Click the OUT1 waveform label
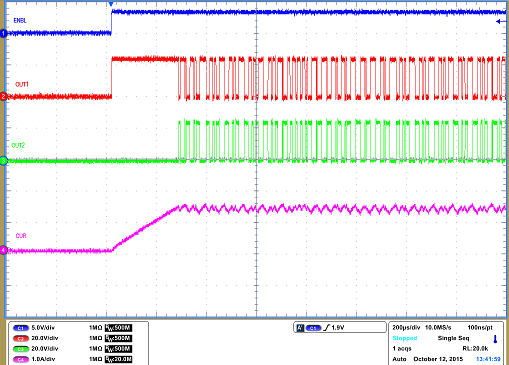509x365 pixels. coord(22,84)
